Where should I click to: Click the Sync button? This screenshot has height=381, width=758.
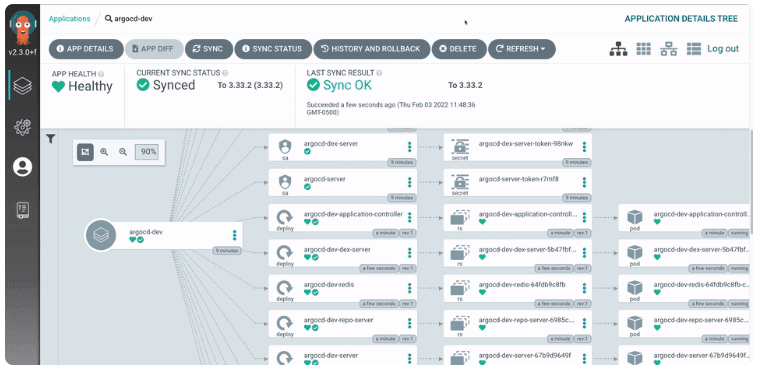pos(208,49)
